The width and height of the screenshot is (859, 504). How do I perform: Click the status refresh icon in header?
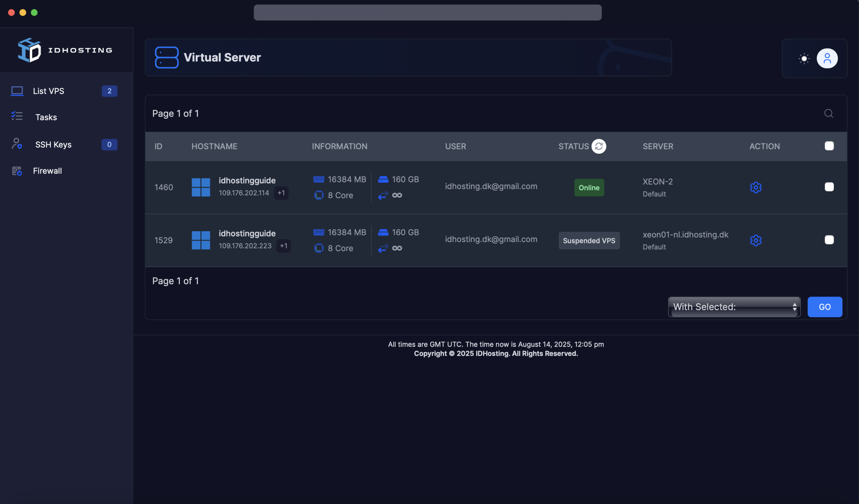pos(599,146)
